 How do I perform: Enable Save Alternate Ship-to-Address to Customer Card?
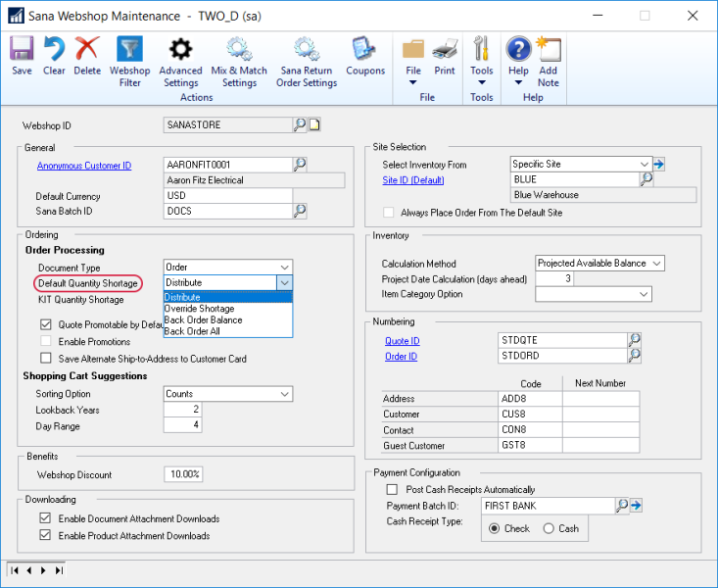pyautogui.click(x=46, y=358)
